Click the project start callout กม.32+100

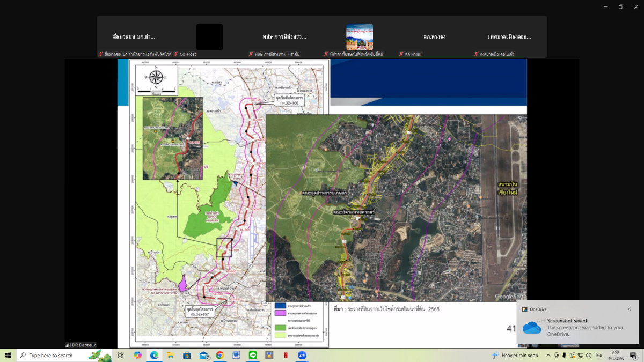289,101
